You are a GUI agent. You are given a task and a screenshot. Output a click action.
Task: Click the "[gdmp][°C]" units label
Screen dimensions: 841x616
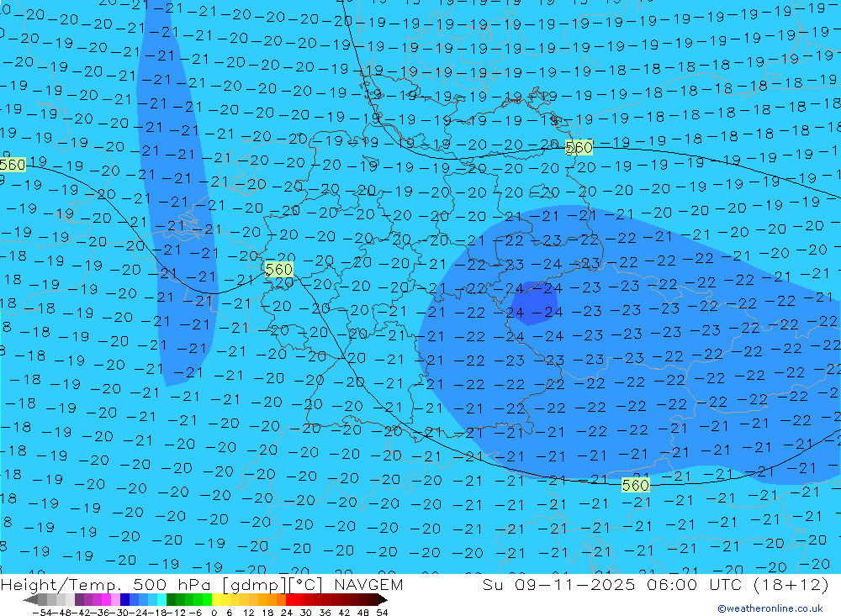tap(273, 585)
